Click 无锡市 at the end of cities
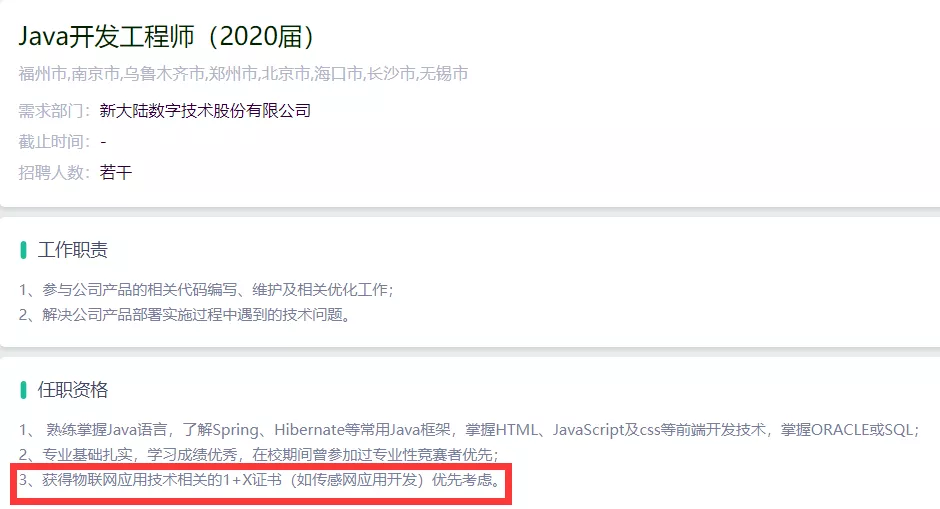This screenshot has height=509, width=940. coord(444,74)
